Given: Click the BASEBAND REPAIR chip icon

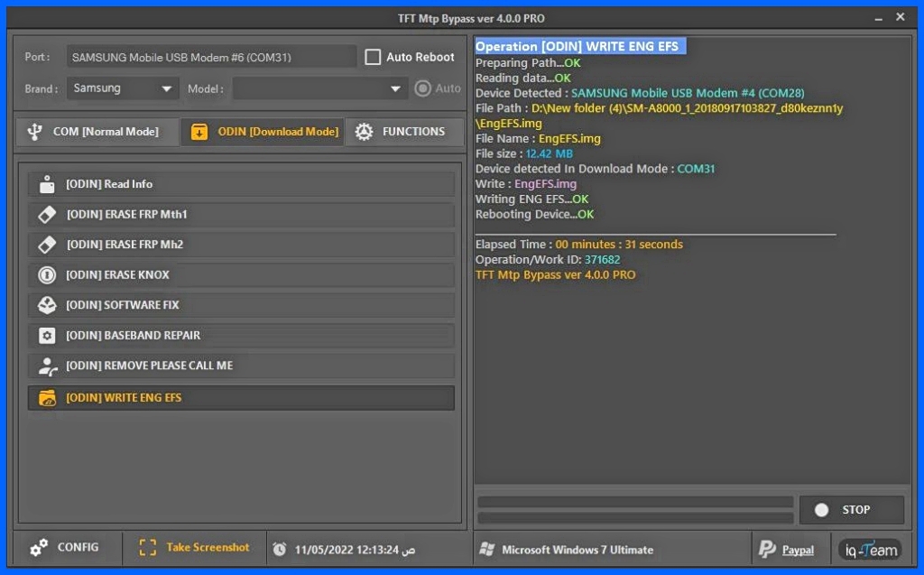Looking at the screenshot, I should [x=47, y=336].
